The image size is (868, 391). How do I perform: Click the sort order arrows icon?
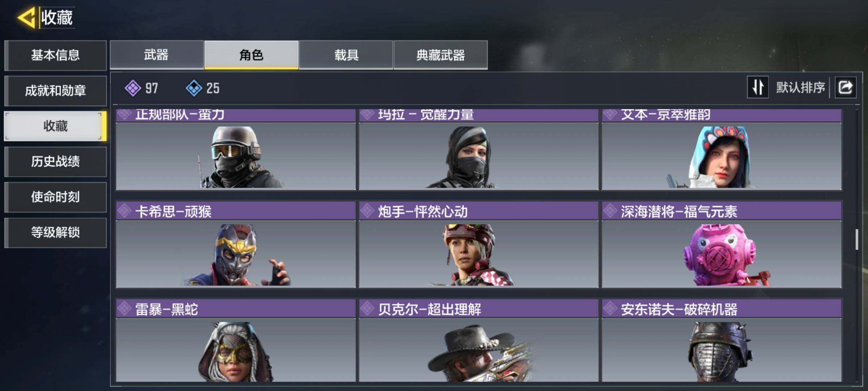point(758,87)
